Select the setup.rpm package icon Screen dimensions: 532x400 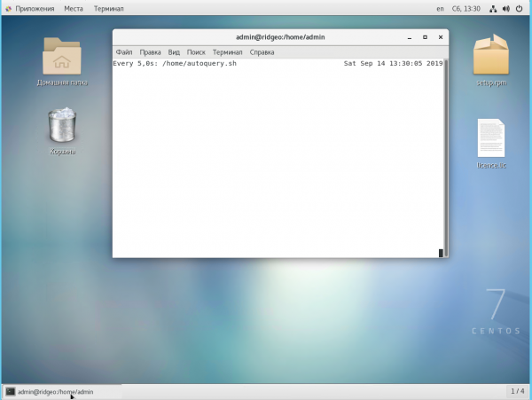[489, 57]
